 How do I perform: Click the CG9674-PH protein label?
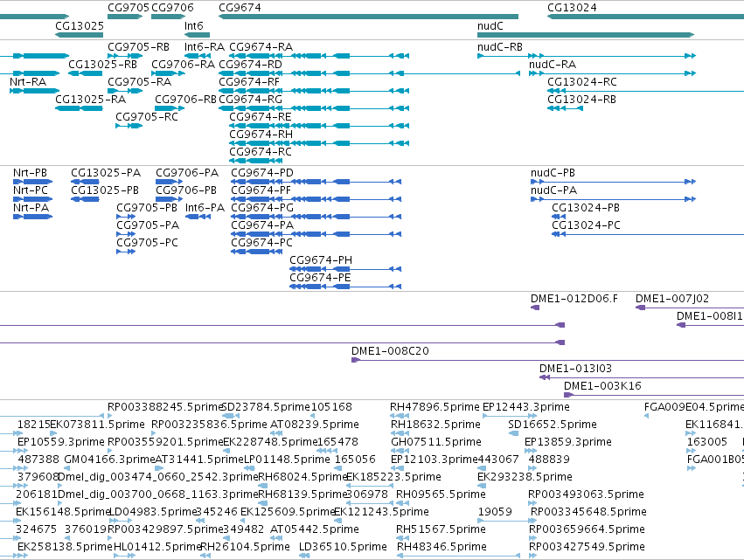coord(321,260)
